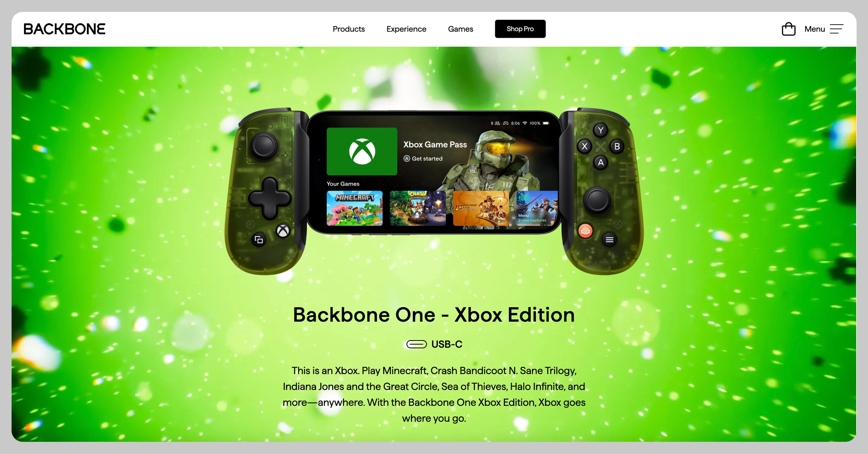This screenshot has height=454, width=868.
Task: Open the shopping bag cart icon
Action: coord(788,29)
